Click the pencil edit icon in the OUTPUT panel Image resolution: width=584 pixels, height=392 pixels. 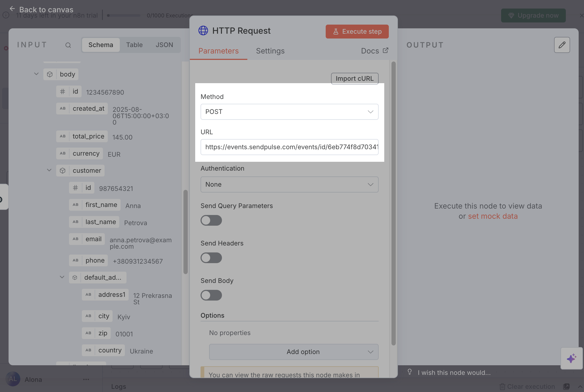coord(562,45)
